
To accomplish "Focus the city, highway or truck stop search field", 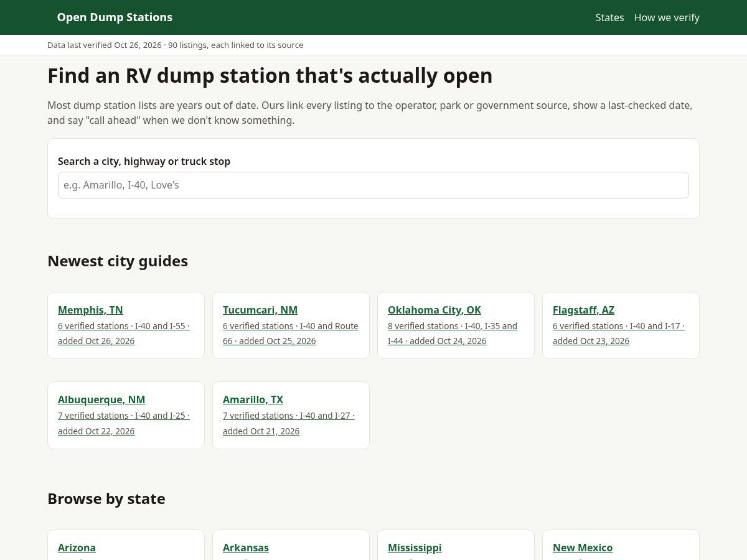I will coord(374,185).
